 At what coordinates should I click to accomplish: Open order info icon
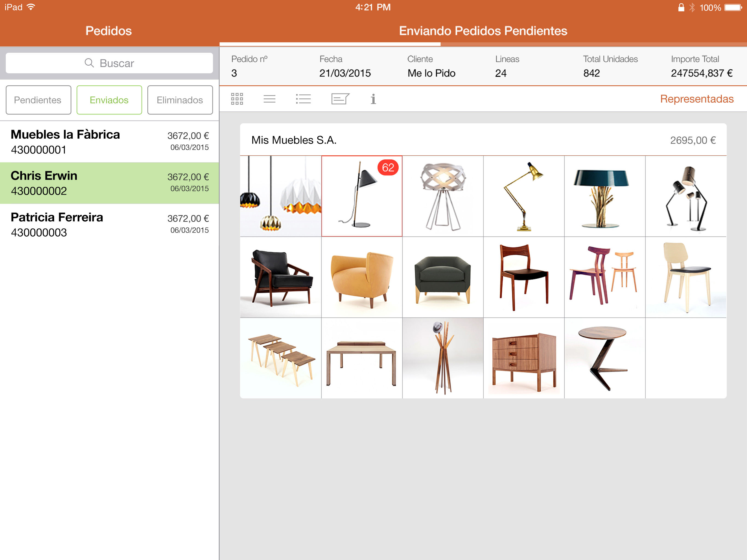click(x=373, y=99)
